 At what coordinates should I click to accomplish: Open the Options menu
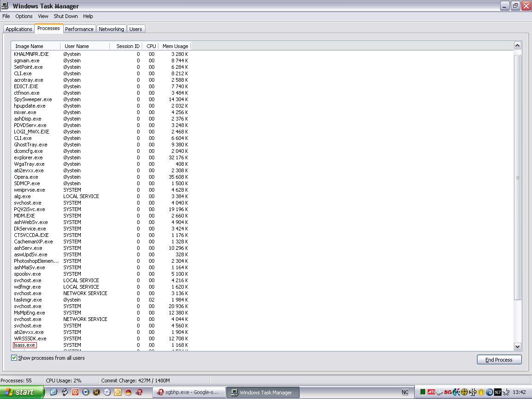coord(24,16)
